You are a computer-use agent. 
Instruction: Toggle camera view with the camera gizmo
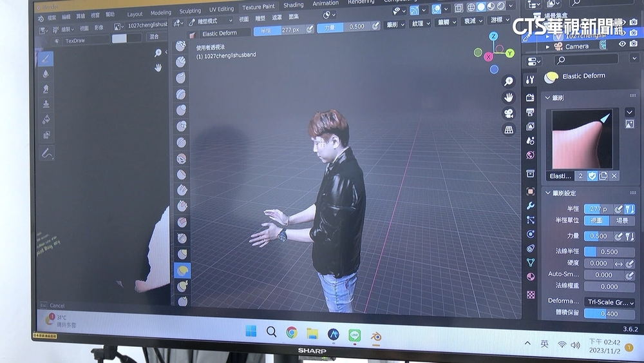pyautogui.click(x=509, y=113)
